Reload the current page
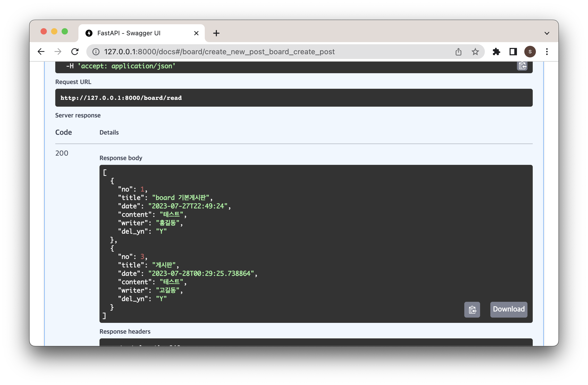Screen dimensions: 588x385 (75, 52)
